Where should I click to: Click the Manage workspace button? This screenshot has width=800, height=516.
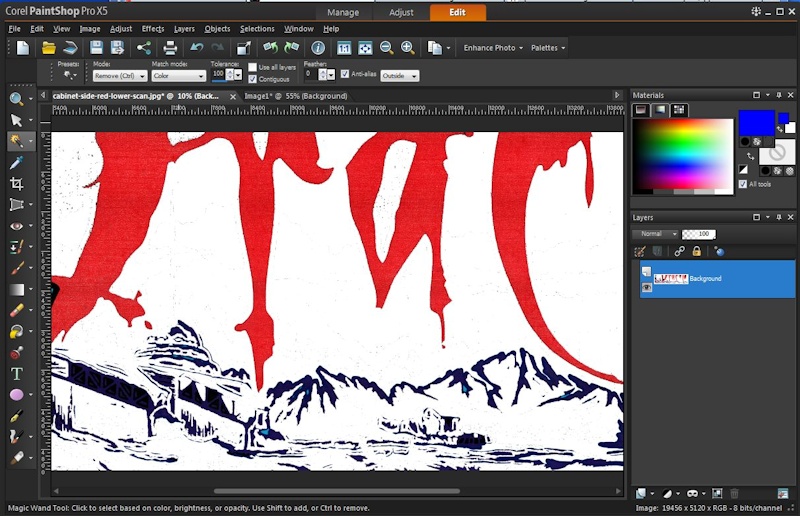tap(343, 12)
